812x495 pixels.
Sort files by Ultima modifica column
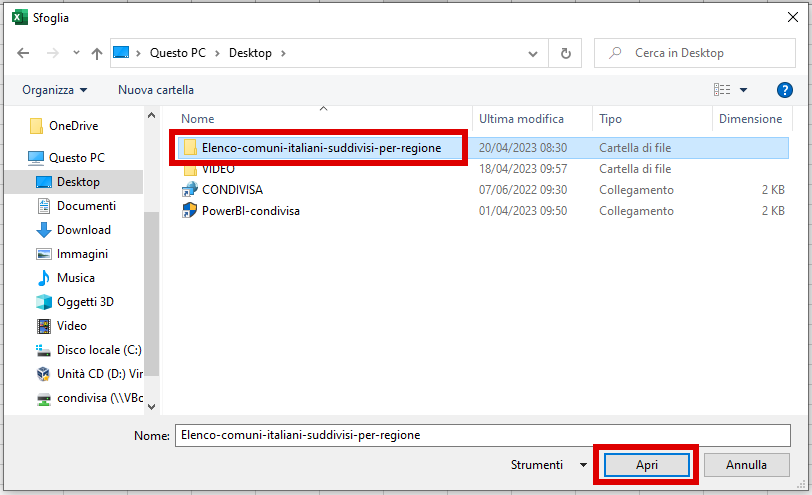pos(521,119)
